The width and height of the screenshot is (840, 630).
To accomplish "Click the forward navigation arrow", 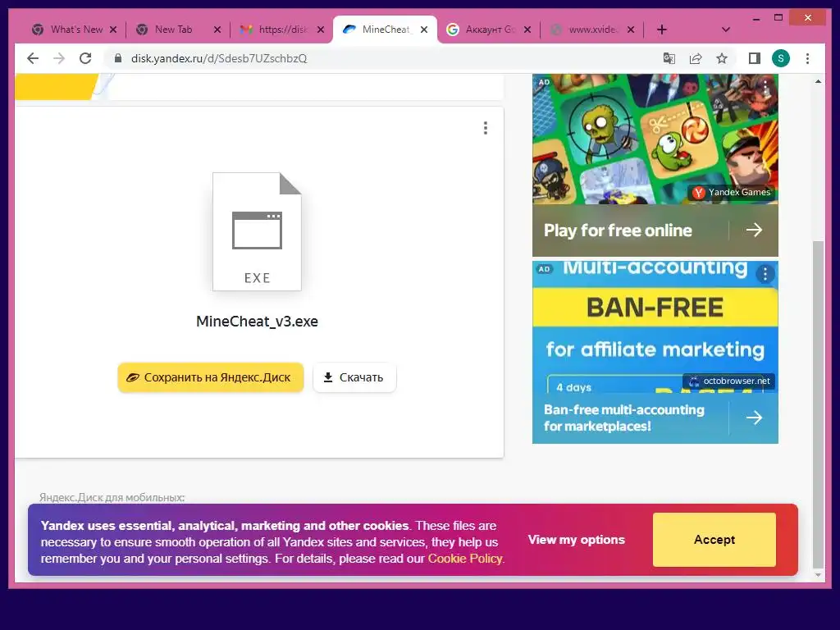I will pos(59,58).
